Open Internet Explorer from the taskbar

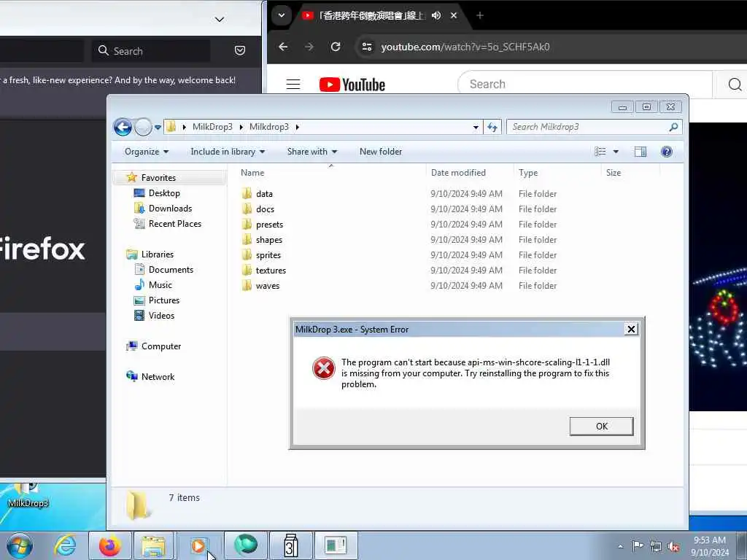pos(65,545)
